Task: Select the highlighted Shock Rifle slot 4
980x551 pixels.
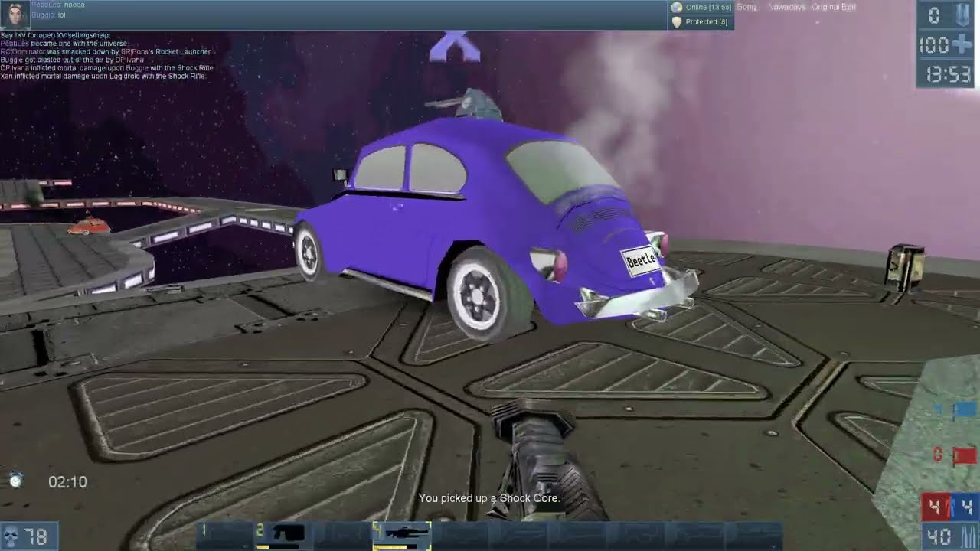Action: point(401,535)
